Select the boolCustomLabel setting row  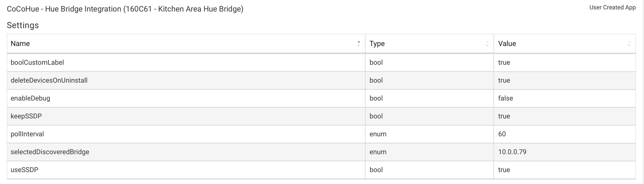click(321, 62)
